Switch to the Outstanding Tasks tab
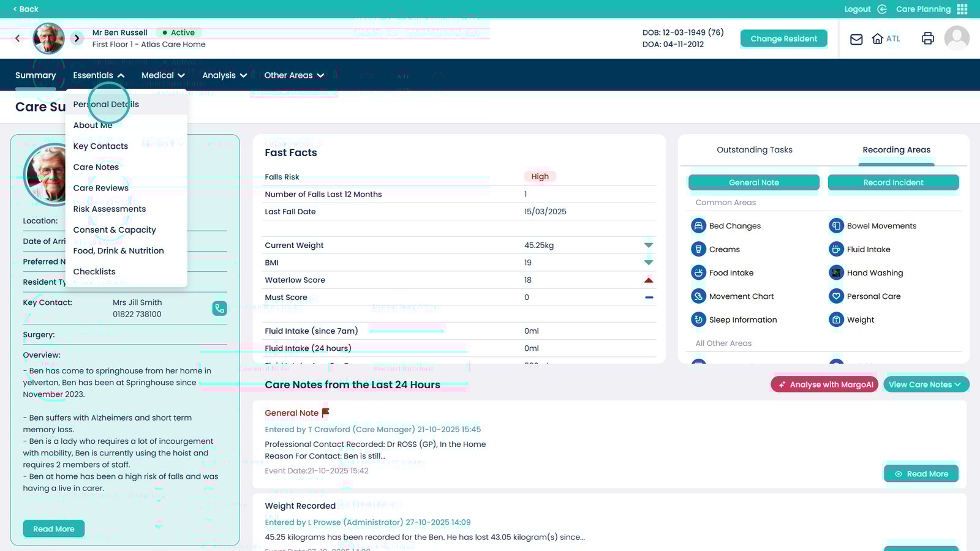 [x=754, y=150]
